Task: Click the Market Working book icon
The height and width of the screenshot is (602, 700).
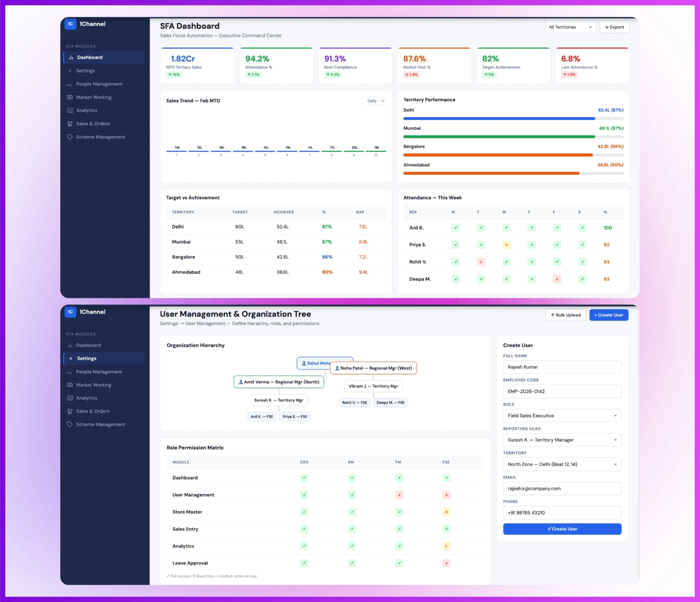Action: [x=70, y=97]
